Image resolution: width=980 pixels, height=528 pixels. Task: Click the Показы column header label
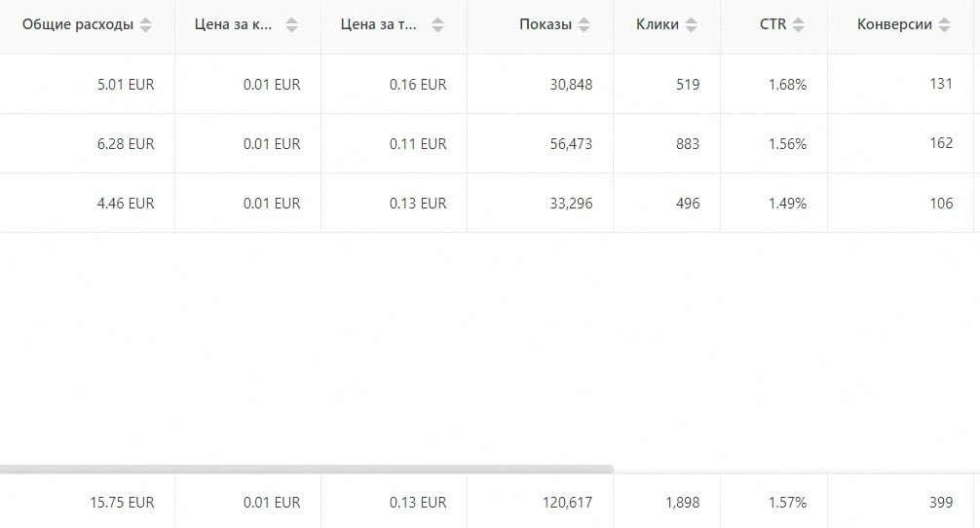545,25
